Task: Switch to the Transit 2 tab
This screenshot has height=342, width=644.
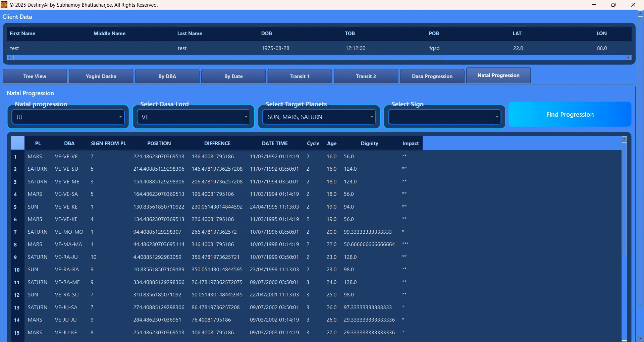Action: 366,76
